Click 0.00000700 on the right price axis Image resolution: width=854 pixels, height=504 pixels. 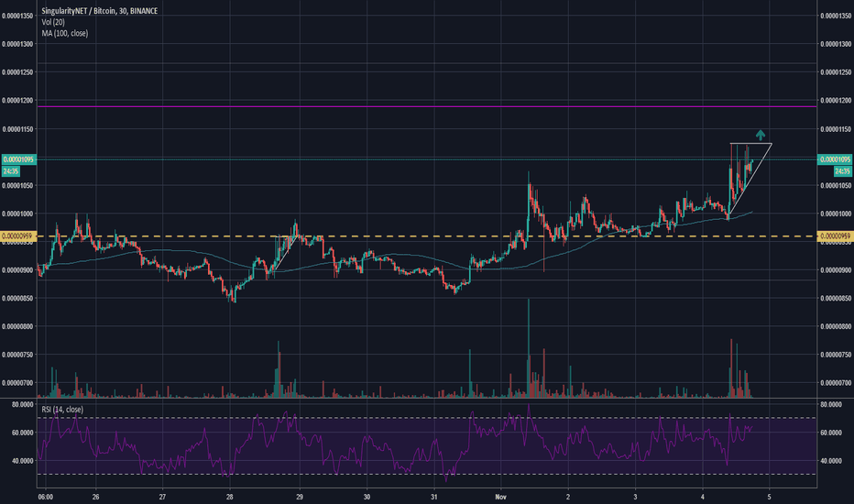(836, 383)
